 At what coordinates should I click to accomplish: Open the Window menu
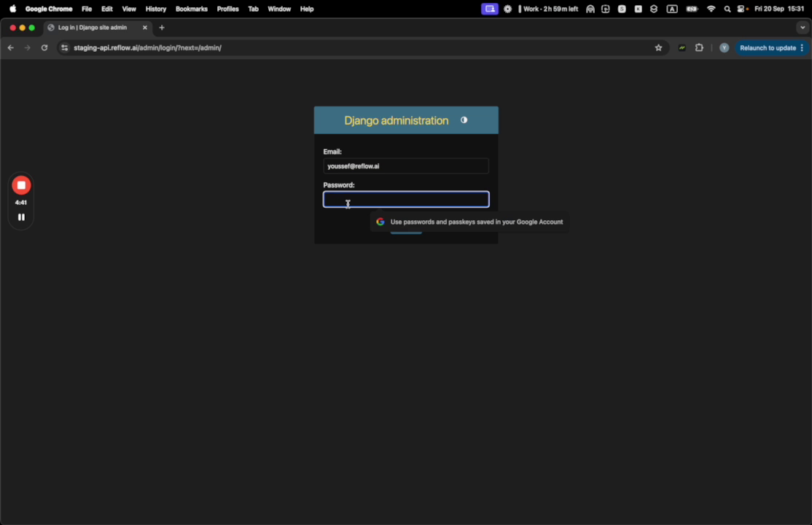(x=279, y=9)
